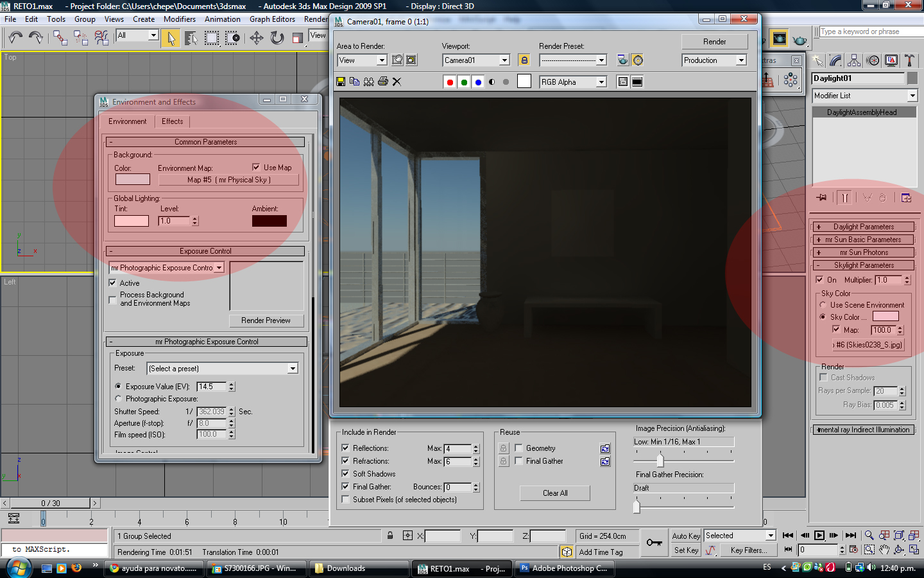
Task: Click the Pan View hand icon
Action: point(884,550)
